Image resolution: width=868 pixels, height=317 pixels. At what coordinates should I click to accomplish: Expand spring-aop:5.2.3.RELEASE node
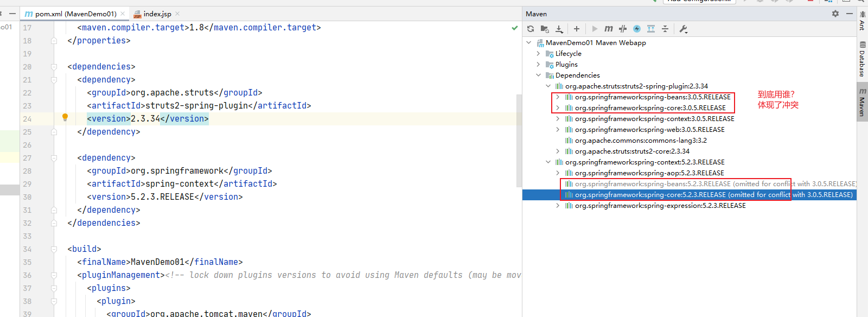pyautogui.click(x=558, y=173)
